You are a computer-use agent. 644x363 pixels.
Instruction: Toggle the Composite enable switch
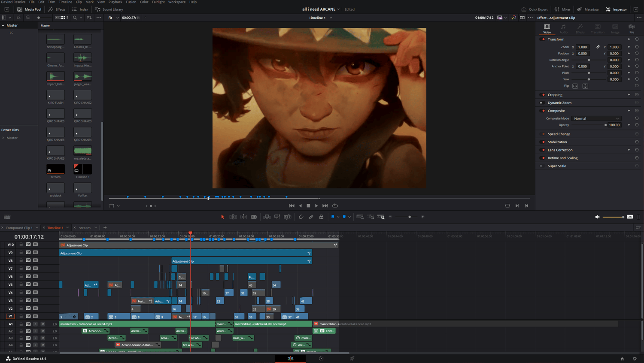pyautogui.click(x=543, y=111)
